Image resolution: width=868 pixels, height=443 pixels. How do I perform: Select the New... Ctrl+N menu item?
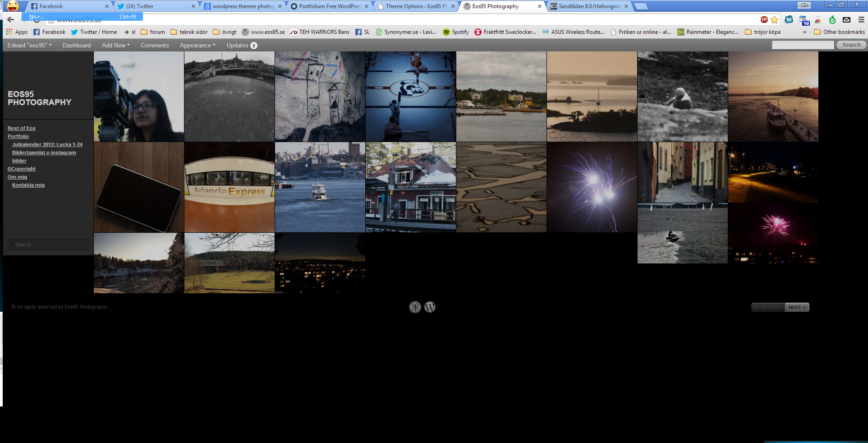pyautogui.click(x=82, y=17)
